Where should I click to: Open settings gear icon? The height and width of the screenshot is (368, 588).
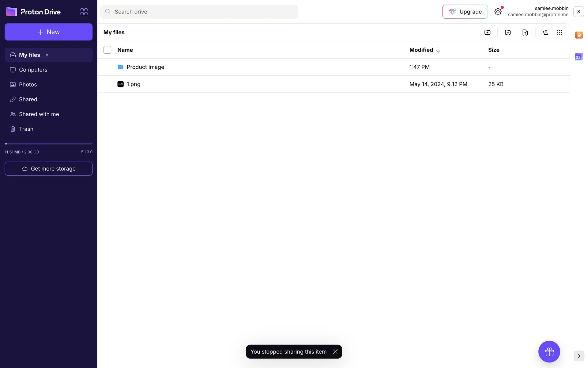point(498,12)
